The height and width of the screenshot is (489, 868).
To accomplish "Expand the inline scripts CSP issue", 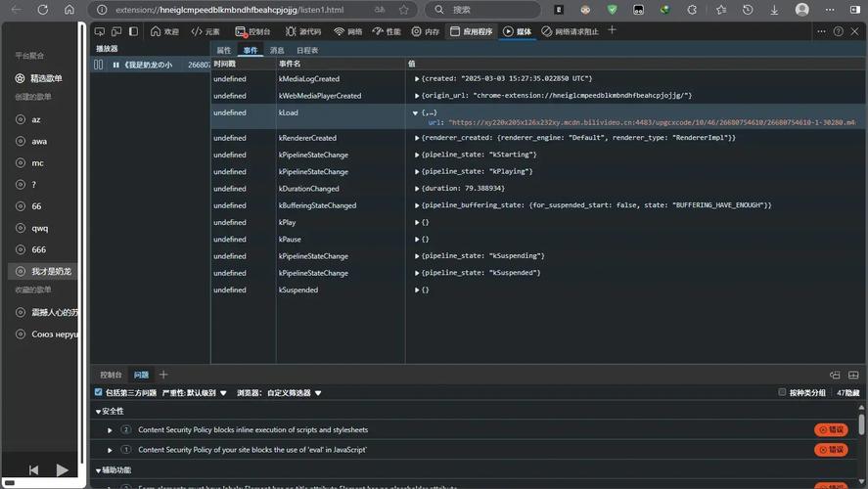I will pos(111,429).
